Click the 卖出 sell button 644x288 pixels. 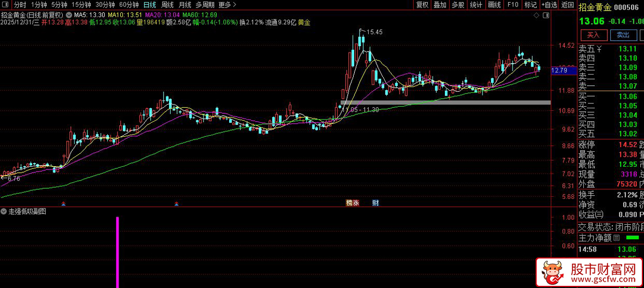[x=623, y=35]
